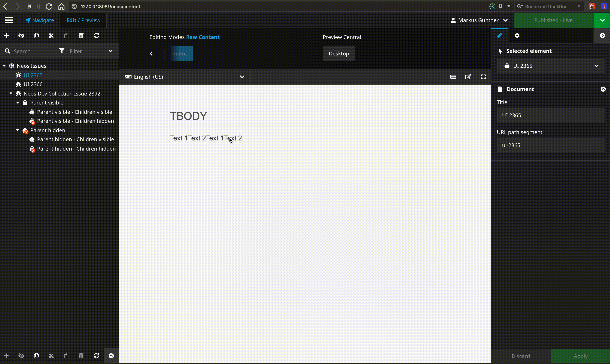Select Parent visible - Children visible page
This screenshot has height=364, width=610.
pos(75,112)
